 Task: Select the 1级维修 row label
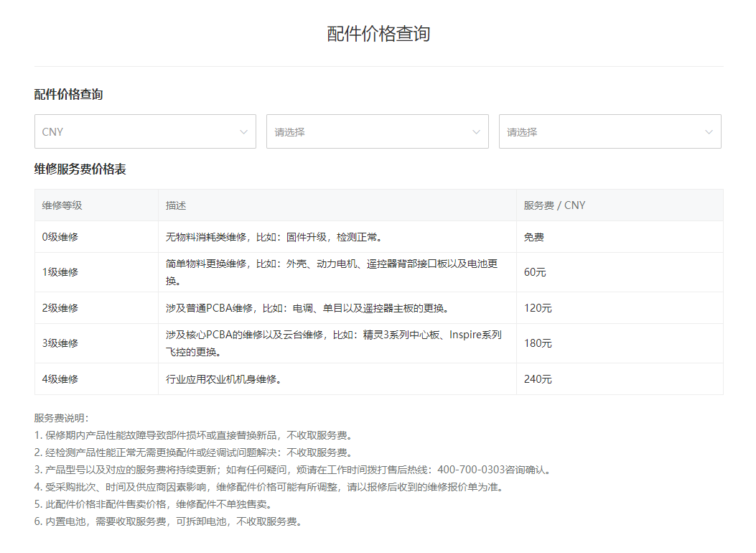60,272
